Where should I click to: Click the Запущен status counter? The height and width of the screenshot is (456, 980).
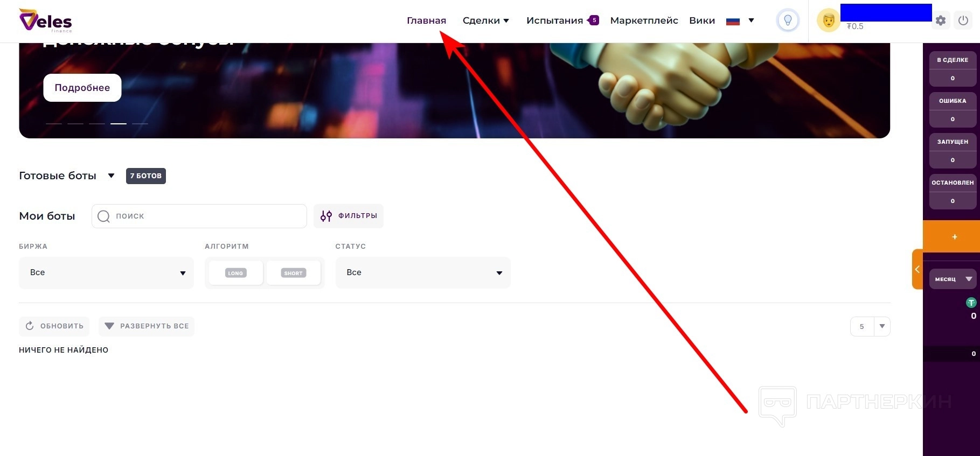coord(953,151)
